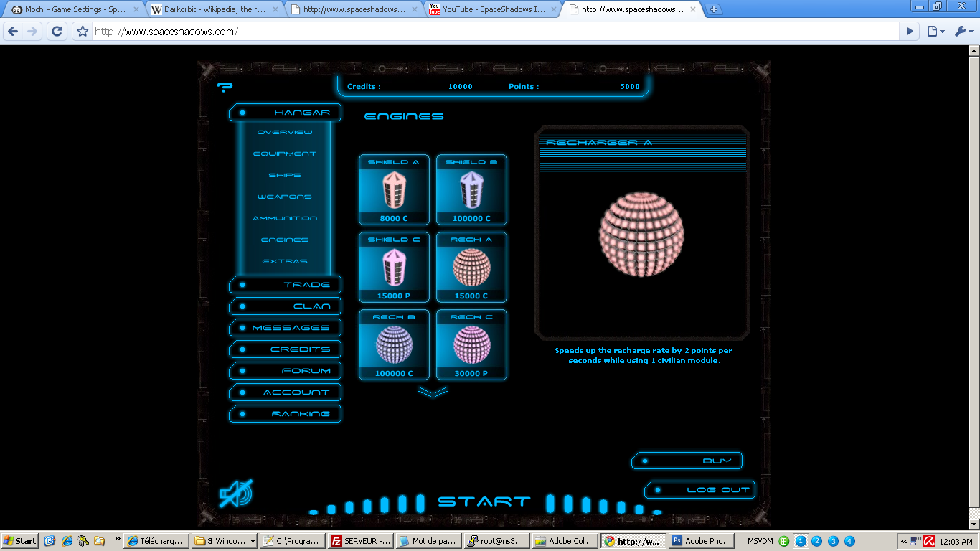Select the Shield C item card
The height and width of the screenshot is (551, 980).
[394, 268]
